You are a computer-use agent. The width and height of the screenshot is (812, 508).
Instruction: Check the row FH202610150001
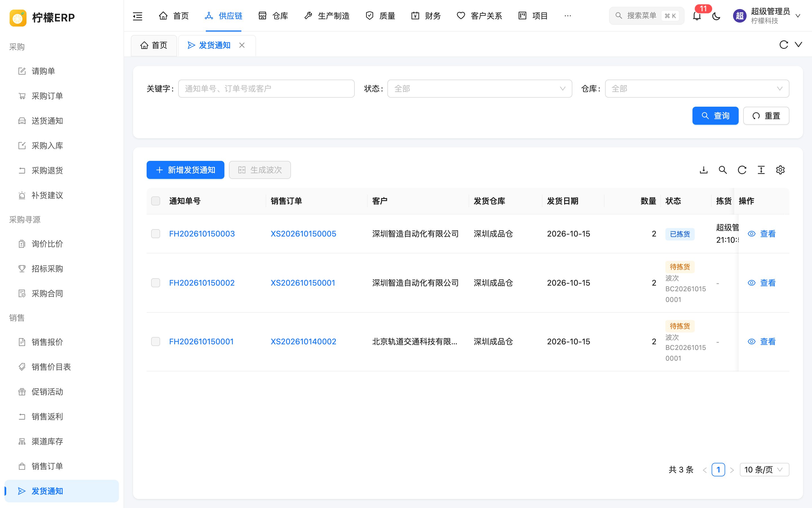tap(156, 342)
